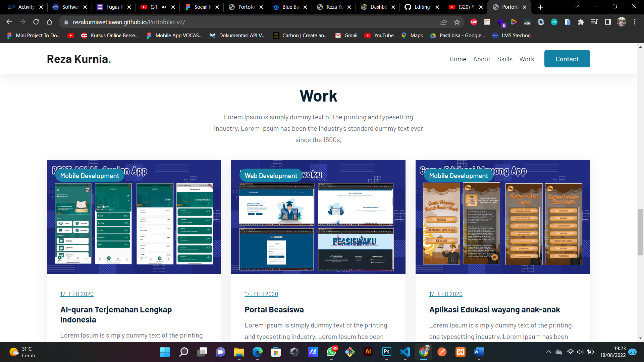Mute the playing YouTube tab
This screenshot has width=644, height=362.
[163, 7]
